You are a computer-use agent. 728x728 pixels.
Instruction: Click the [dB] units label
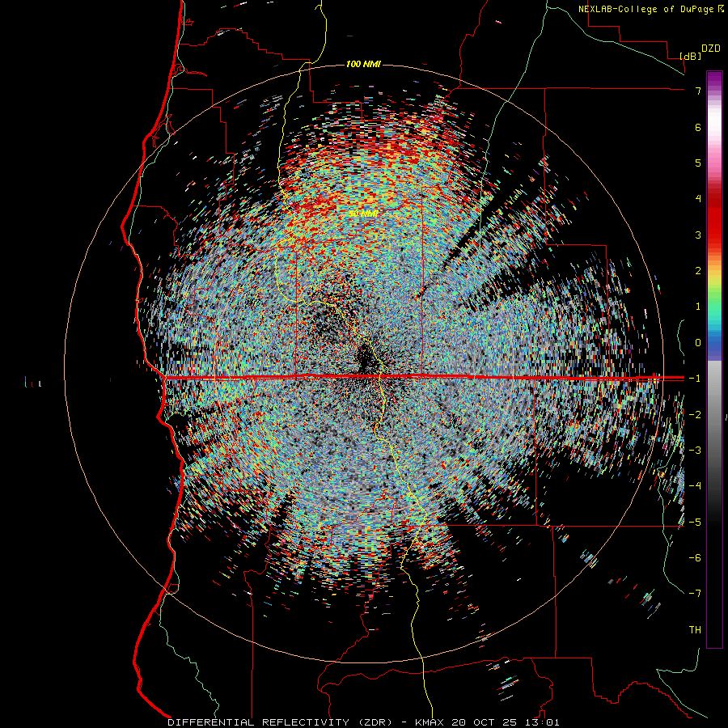pos(691,56)
